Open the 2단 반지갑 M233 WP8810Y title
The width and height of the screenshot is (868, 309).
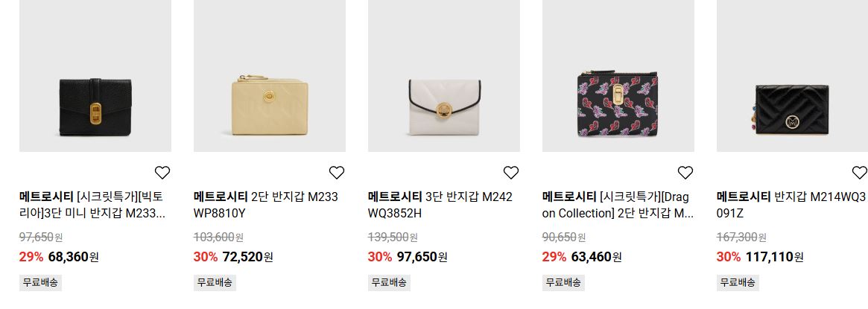(266, 205)
